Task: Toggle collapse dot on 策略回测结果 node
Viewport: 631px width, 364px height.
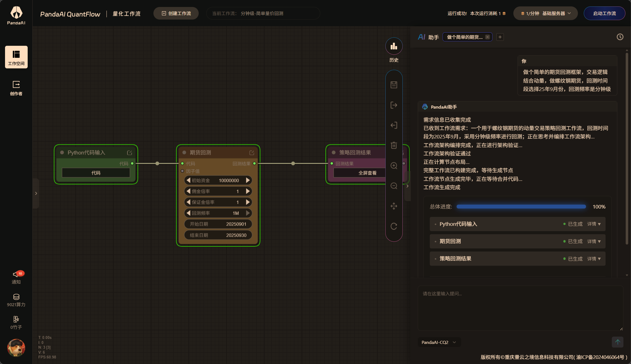Action: click(x=334, y=152)
